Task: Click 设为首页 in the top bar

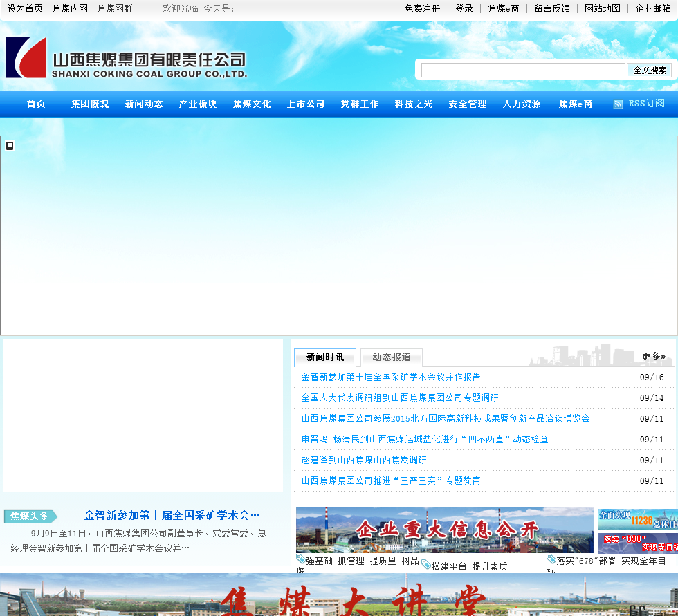Action: pyautogui.click(x=25, y=8)
